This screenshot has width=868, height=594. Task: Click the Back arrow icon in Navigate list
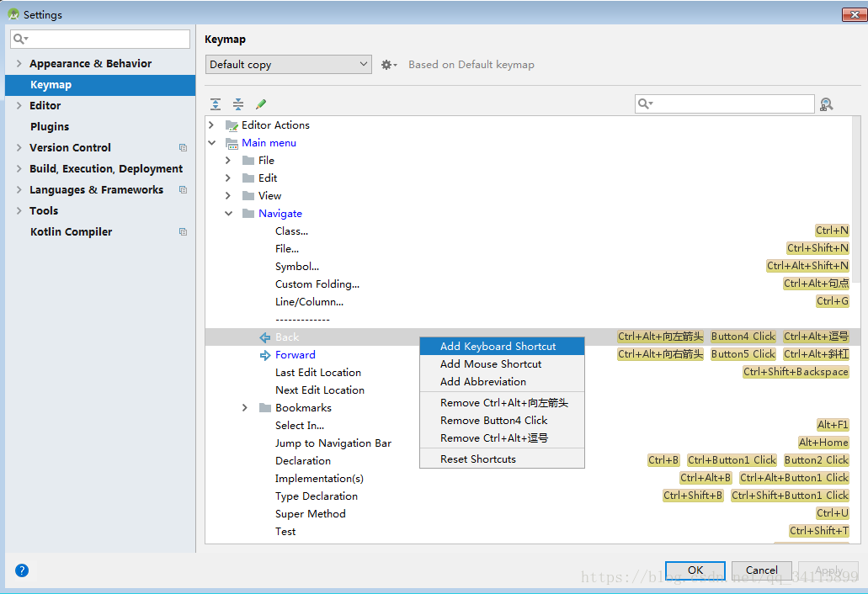pos(265,337)
